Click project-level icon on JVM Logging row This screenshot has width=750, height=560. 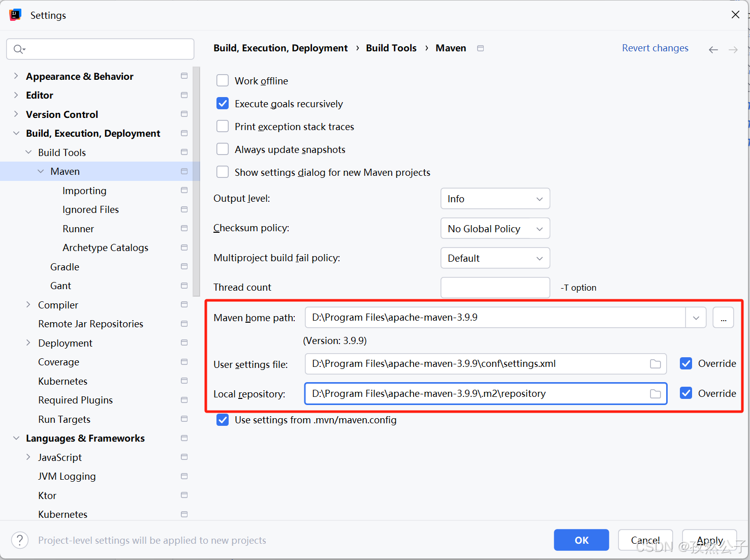(x=184, y=476)
